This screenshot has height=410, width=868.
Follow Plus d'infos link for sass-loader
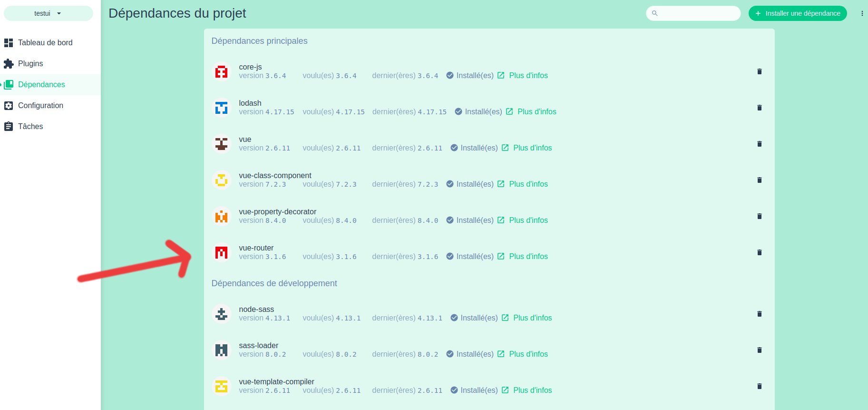point(528,354)
